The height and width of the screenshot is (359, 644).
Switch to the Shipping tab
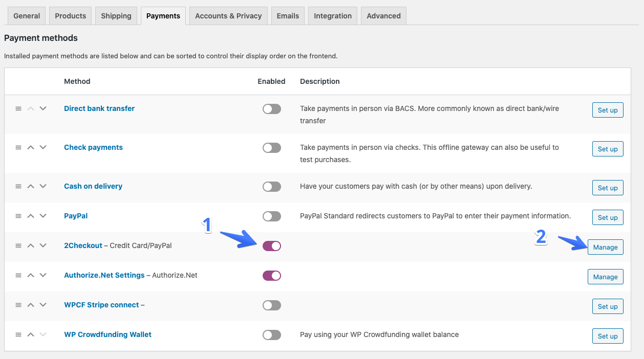click(x=116, y=16)
